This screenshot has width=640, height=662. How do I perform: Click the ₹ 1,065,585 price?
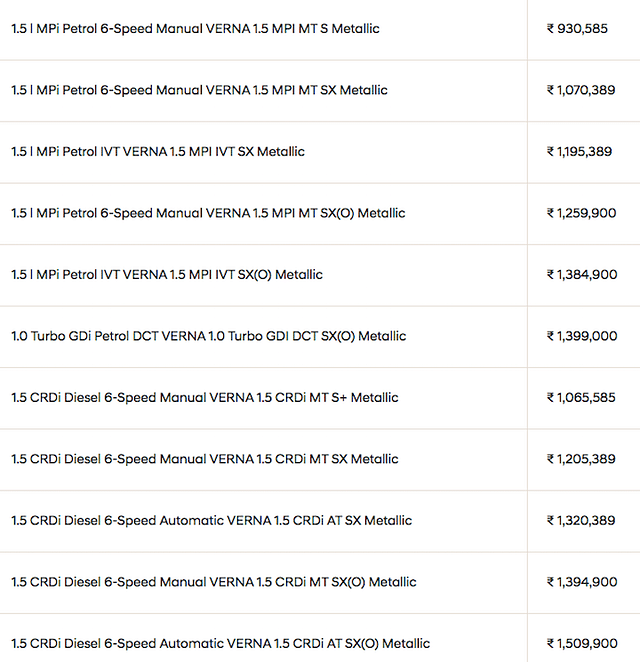pos(581,398)
